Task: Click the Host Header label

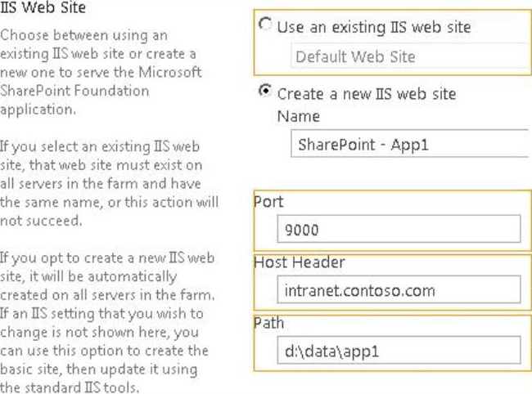Action: click(x=300, y=262)
